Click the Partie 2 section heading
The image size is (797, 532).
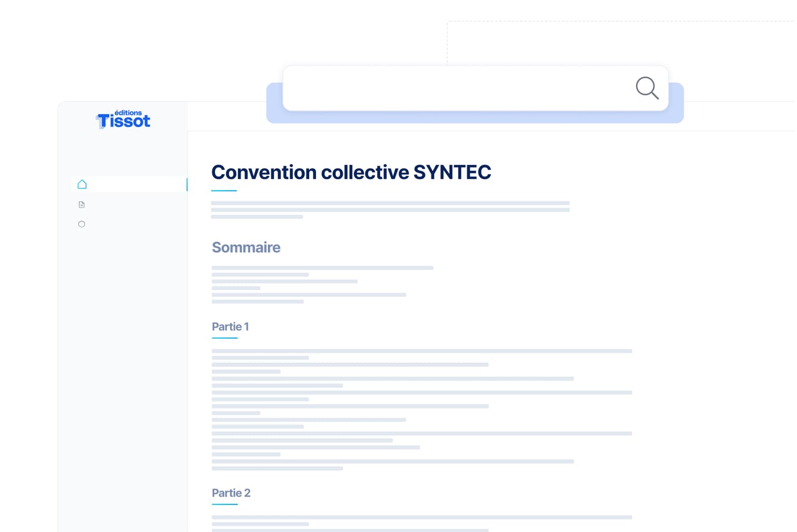[231, 493]
